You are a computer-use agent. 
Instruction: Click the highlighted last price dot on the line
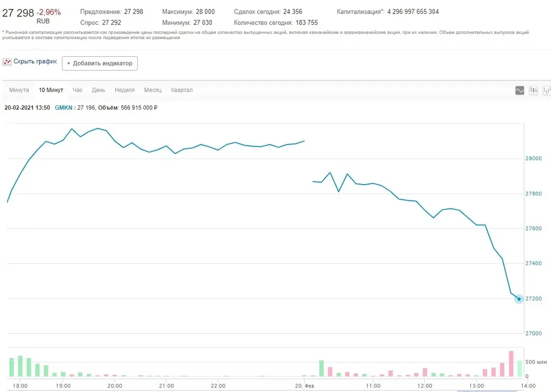point(519,299)
